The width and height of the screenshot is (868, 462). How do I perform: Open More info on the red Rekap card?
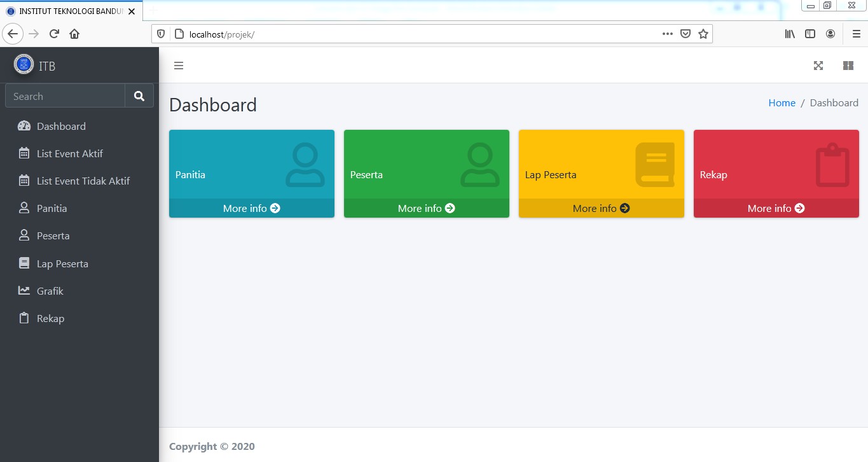(776, 208)
